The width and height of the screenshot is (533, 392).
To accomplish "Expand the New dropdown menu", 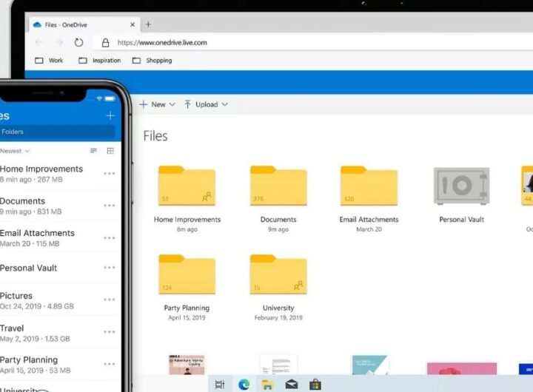I will pos(158,105).
